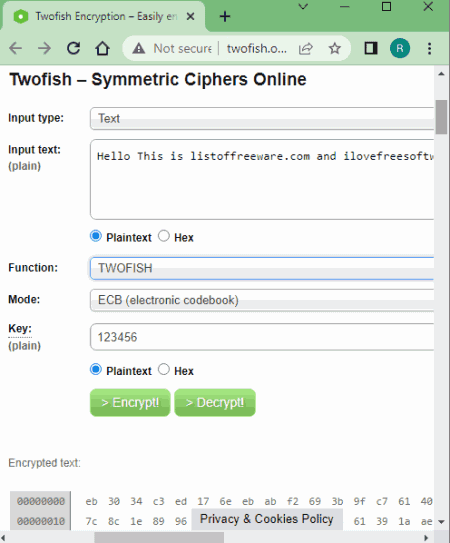Select Plaintext radio for input text
Image resolution: width=450 pixels, height=543 pixels.
(x=96, y=236)
